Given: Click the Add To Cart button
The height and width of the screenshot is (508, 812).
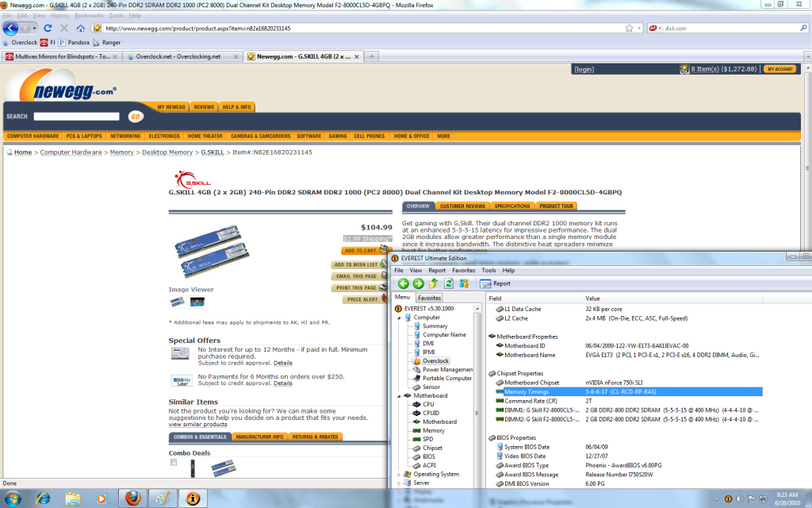Looking at the screenshot, I should [364, 250].
